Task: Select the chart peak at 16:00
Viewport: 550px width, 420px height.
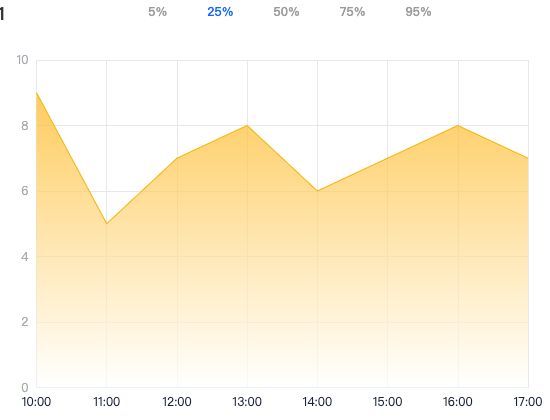Action: (458, 125)
